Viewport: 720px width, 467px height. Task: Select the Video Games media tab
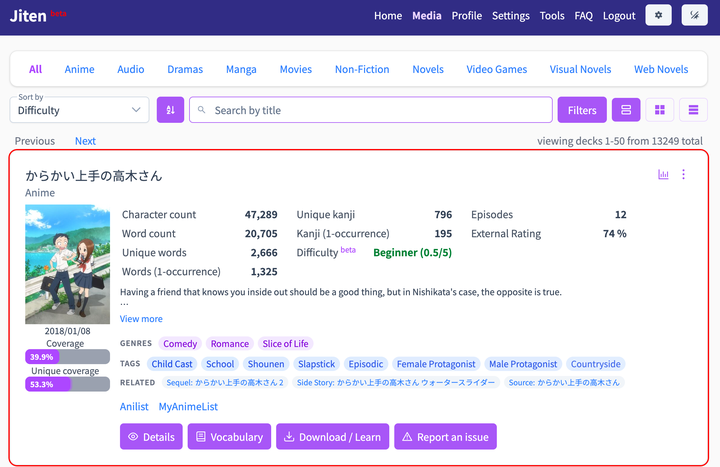(496, 69)
